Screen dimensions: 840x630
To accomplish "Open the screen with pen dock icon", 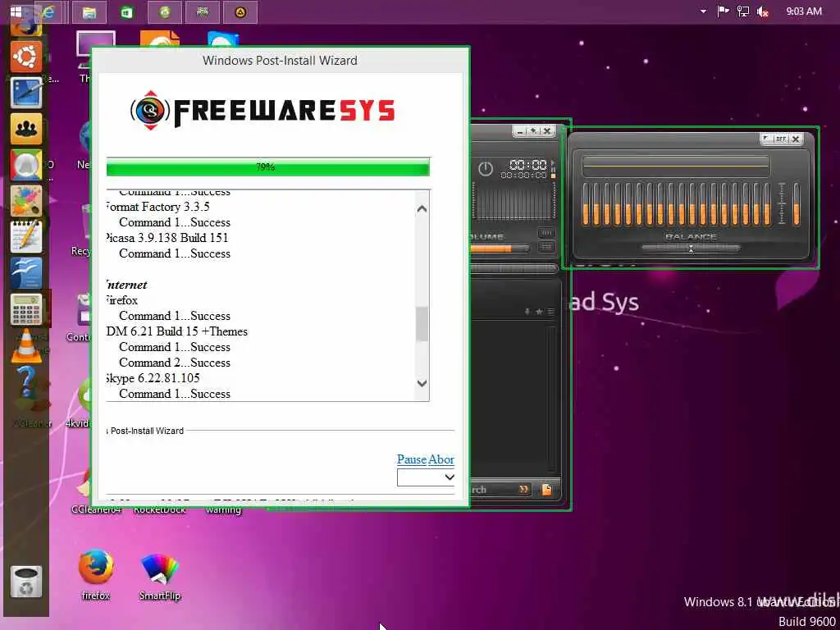I will point(25,92).
